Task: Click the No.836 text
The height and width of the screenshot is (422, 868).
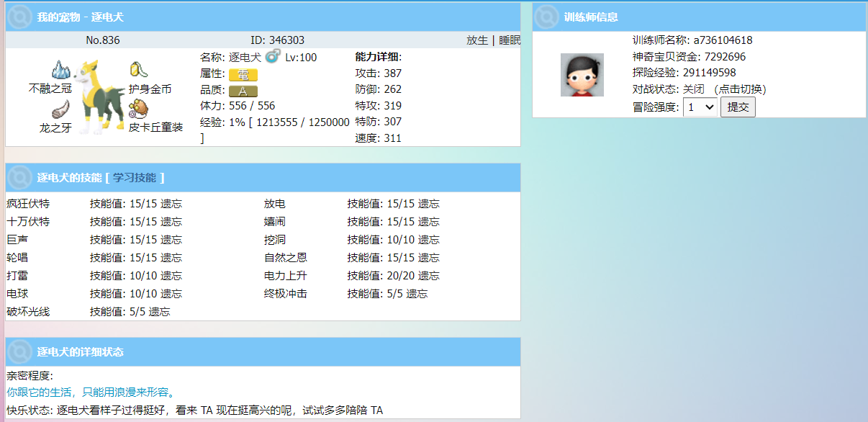Action: (x=103, y=40)
